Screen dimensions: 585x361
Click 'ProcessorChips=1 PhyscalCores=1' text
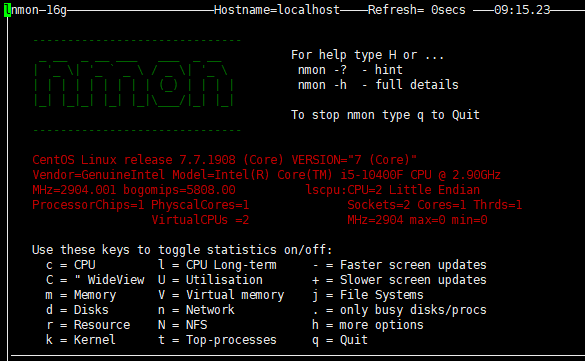coord(141,205)
